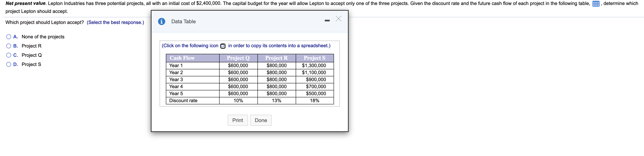Close the Data Table dialog with X
Image resolution: width=644 pixels, height=156 pixels.
coord(339,19)
